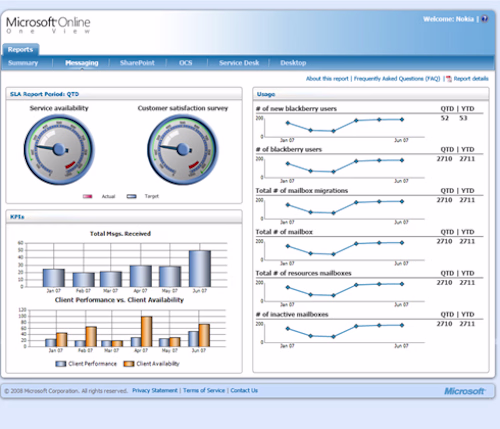Click the # of blackberry users label
Image resolution: width=500 pixels, height=429 pixels.
tap(289, 149)
